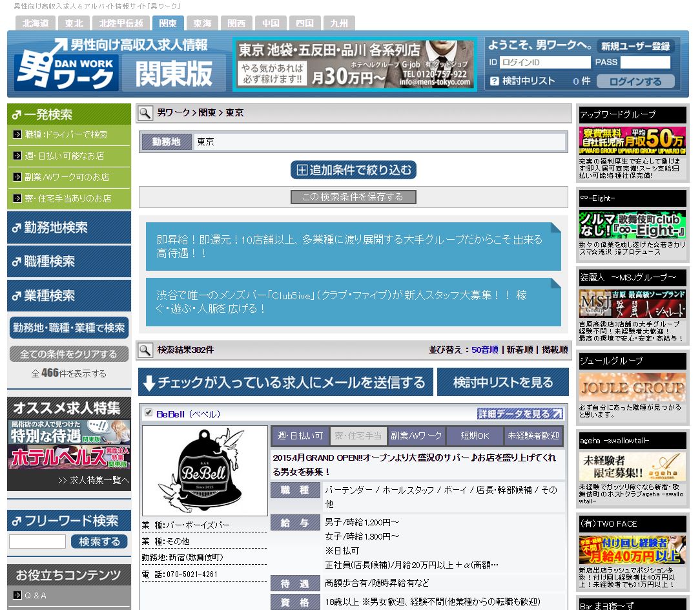This screenshot has height=610, width=700.
Task: Click 勤務地・職種・業種で検索 button
Action: tap(69, 328)
